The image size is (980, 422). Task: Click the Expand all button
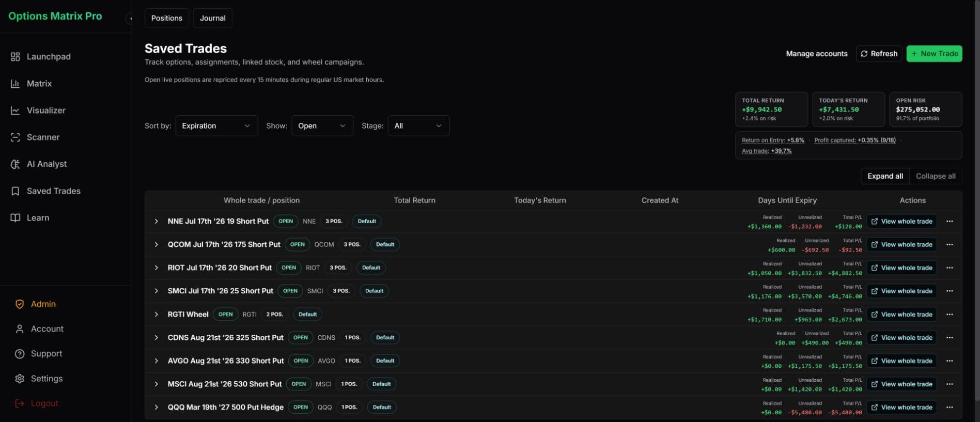coord(885,176)
